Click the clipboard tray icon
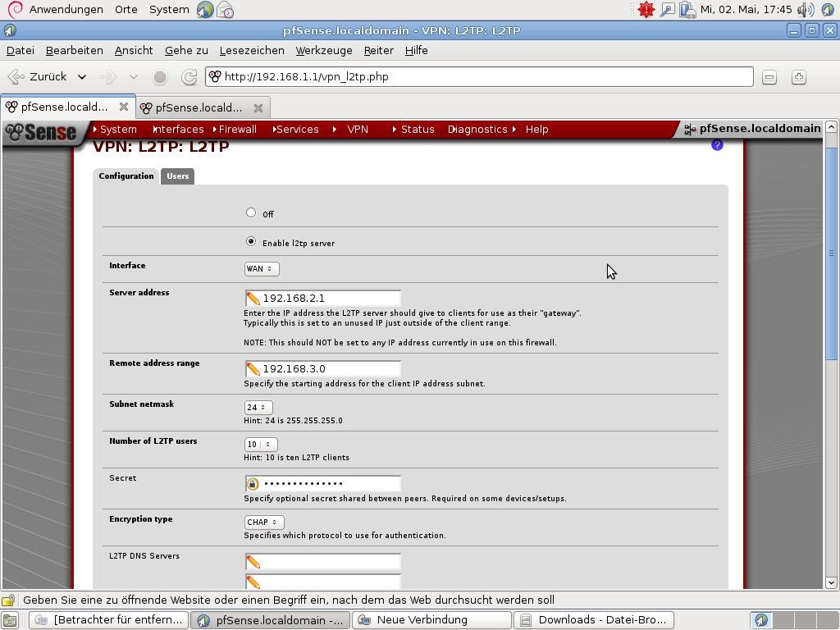Image resolution: width=840 pixels, height=630 pixels. click(x=687, y=10)
